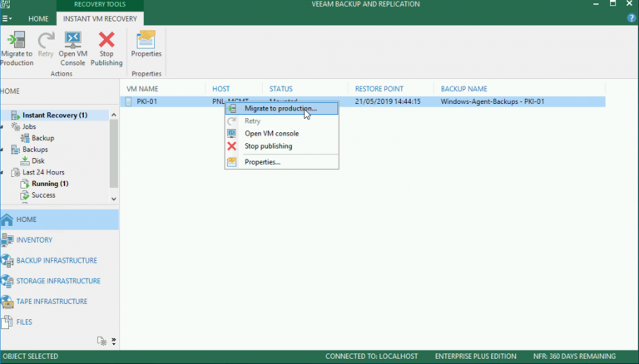639x364 pixels.
Task: Click the Success status icon in tree
Action: (25, 195)
